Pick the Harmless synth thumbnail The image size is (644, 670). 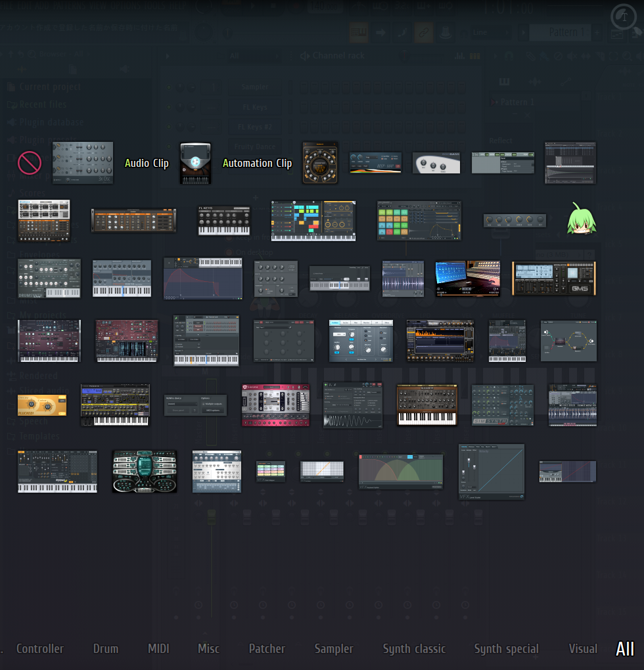[49, 340]
